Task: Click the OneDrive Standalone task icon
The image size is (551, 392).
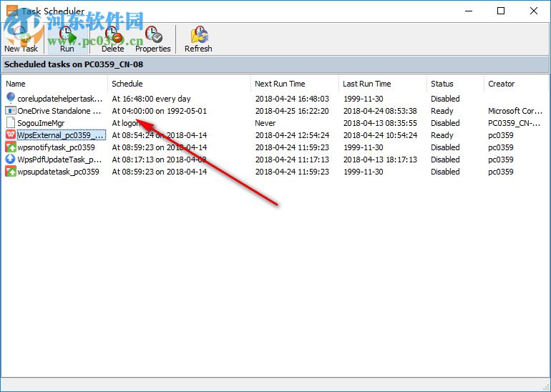Action: coord(11,111)
